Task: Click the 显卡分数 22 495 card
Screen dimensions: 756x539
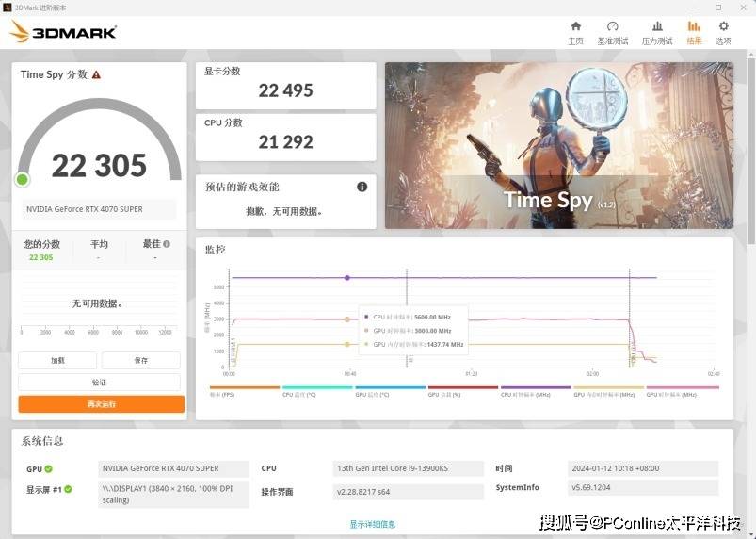Action: (x=285, y=86)
